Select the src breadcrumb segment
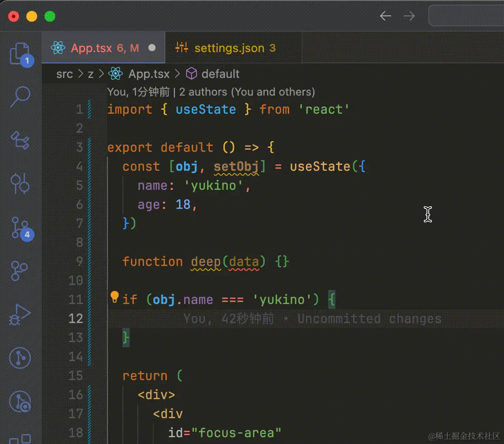Image resolution: width=504 pixels, height=444 pixels. pyautogui.click(x=65, y=74)
